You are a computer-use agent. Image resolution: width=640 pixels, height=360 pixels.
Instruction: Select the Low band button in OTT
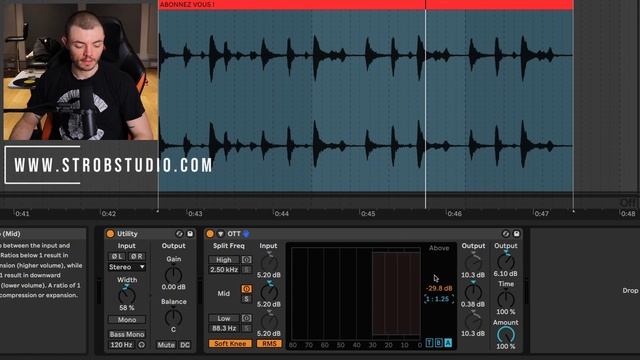pos(224,318)
